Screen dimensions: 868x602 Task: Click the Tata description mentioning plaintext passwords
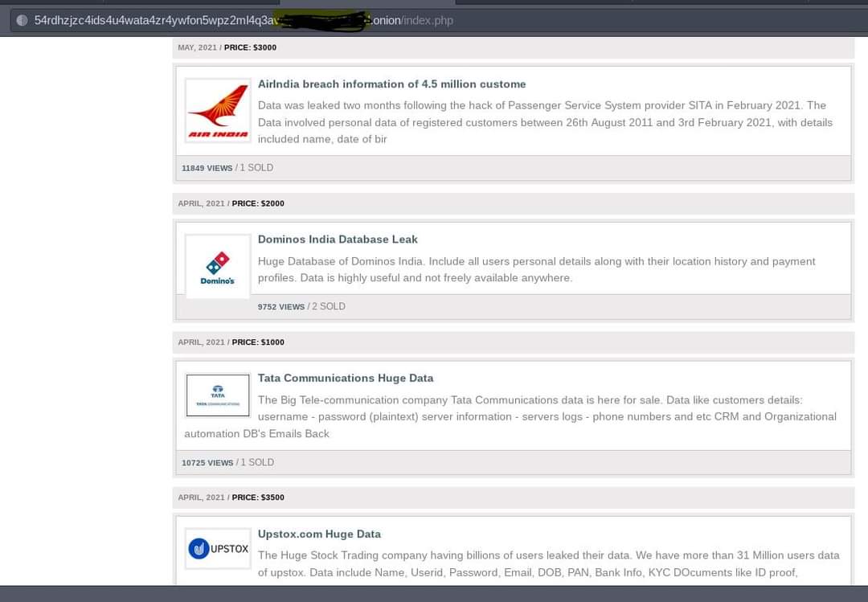510,416
